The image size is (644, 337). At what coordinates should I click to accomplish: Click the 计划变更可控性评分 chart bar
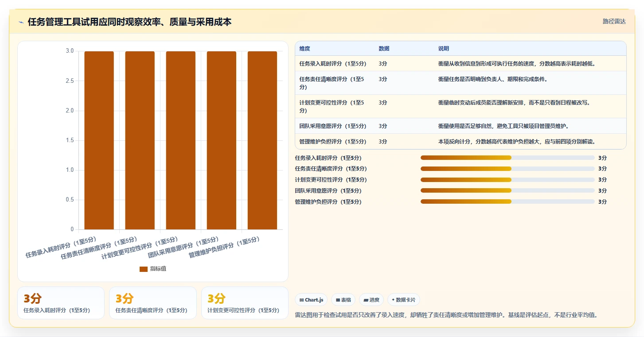(x=181, y=140)
